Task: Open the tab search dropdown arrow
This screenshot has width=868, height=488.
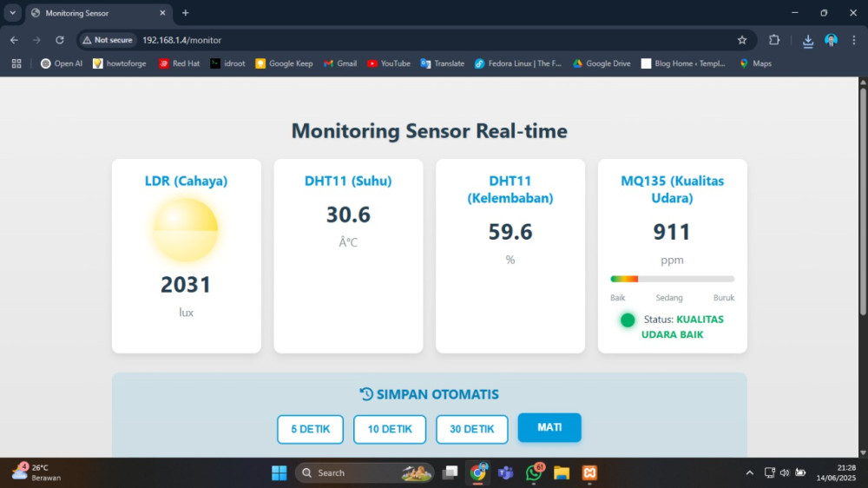Action: click(12, 13)
